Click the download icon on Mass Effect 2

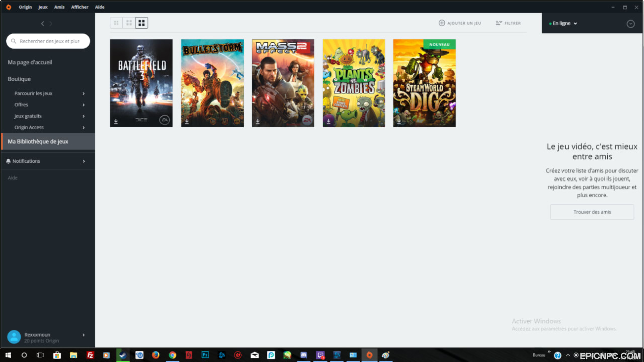coord(258,121)
